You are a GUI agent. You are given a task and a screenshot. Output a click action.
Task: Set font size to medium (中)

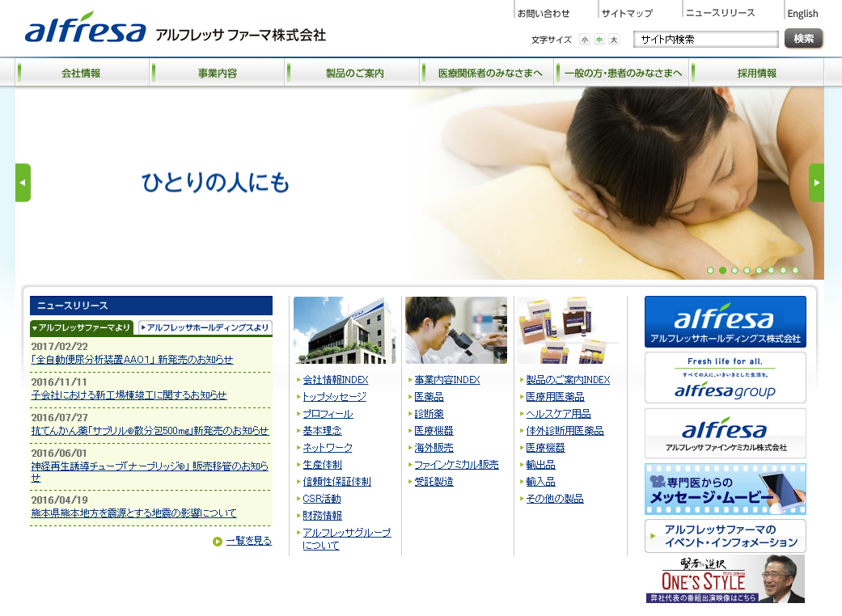(599, 39)
